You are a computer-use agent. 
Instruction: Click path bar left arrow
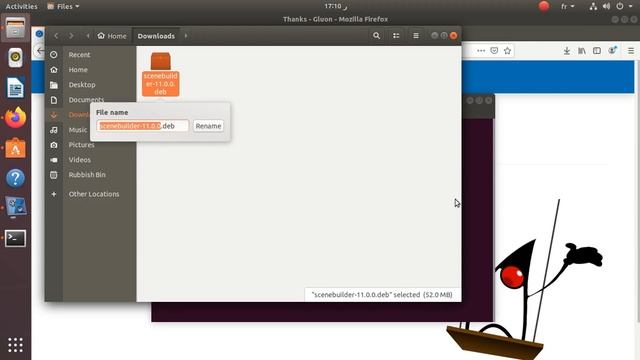coord(87,36)
